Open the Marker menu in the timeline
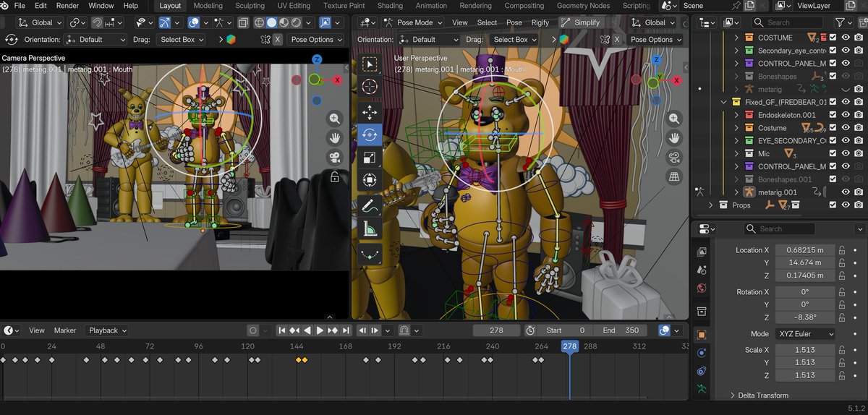The width and height of the screenshot is (868, 415). [65, 330]
